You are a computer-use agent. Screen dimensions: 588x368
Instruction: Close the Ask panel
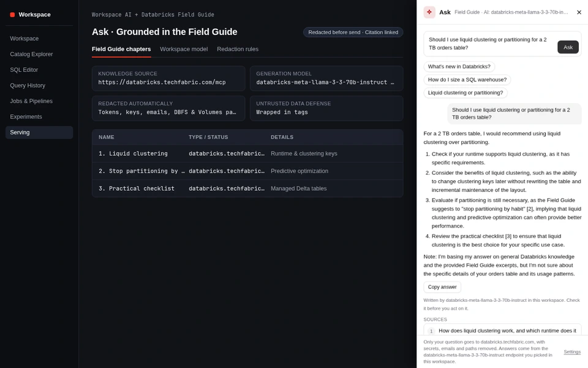pos(579,12)
